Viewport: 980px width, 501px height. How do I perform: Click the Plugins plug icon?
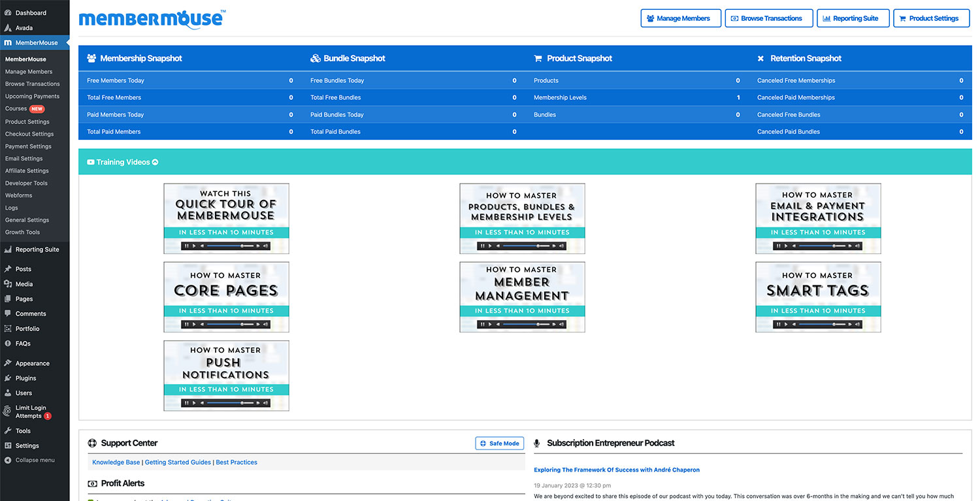pos(8,378)
